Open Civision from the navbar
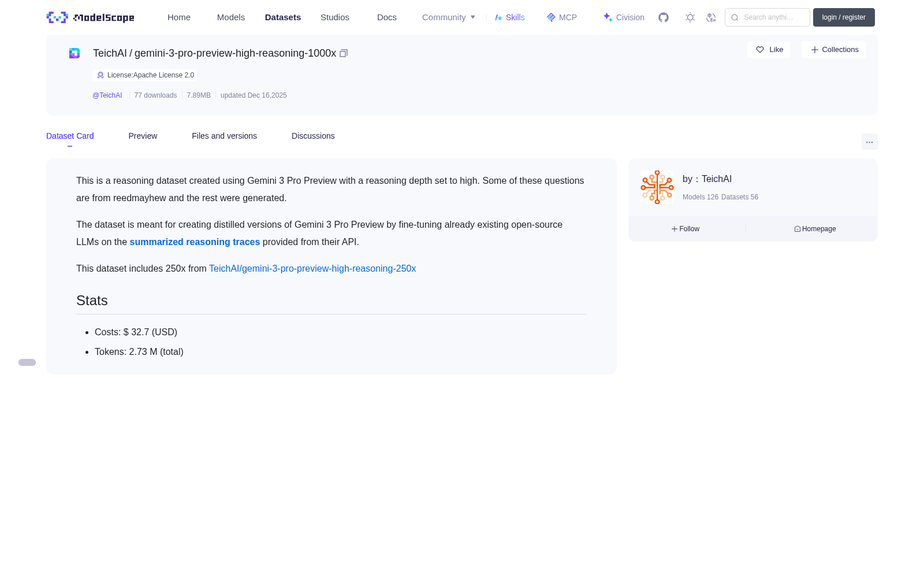 623,17
